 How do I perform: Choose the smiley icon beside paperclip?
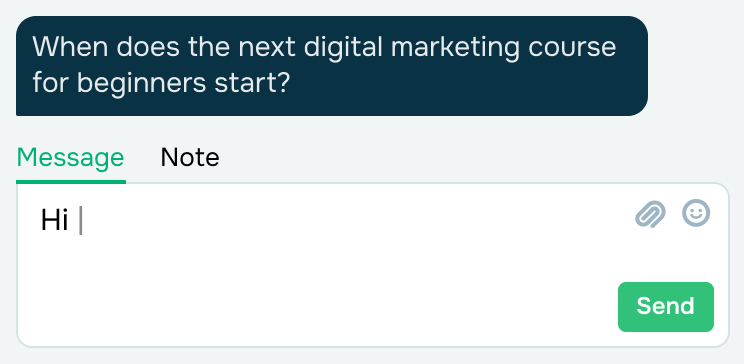click(696, 213)
